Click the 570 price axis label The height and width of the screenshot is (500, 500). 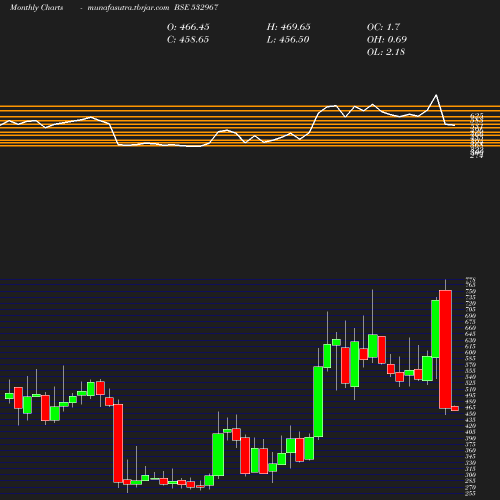tap(470, 365)
